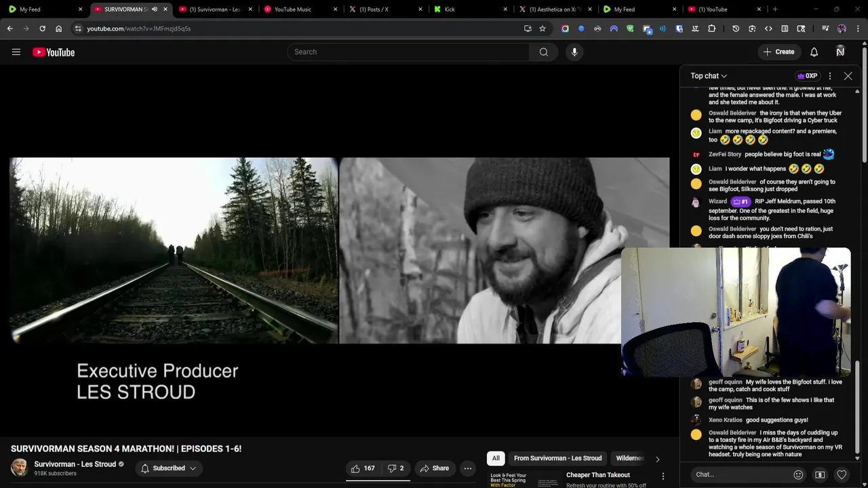868x488 pixels.
Task: Open the YouTube guide hamburger menu
Action: 16,52
